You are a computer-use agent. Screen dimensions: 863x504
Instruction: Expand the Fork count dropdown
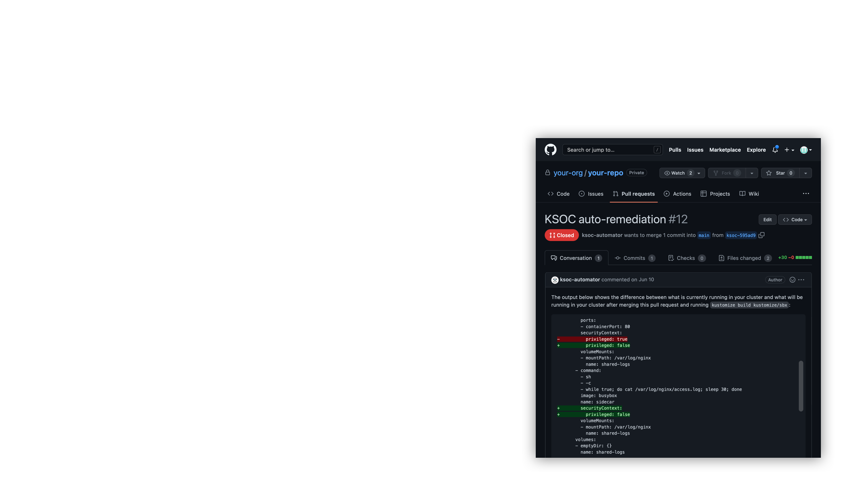click(x=752, y=173)
